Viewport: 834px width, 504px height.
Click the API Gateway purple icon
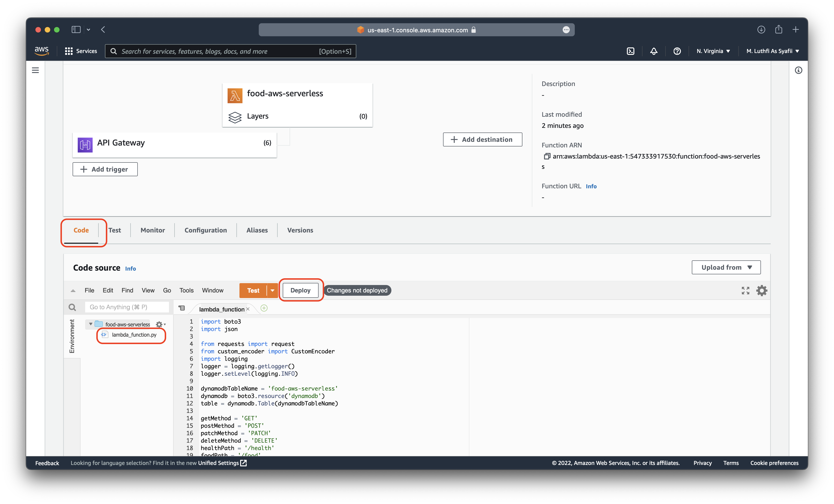(85, 145)
